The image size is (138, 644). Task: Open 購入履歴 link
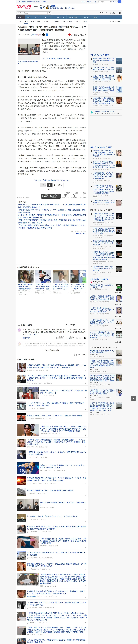click(112, 13)
